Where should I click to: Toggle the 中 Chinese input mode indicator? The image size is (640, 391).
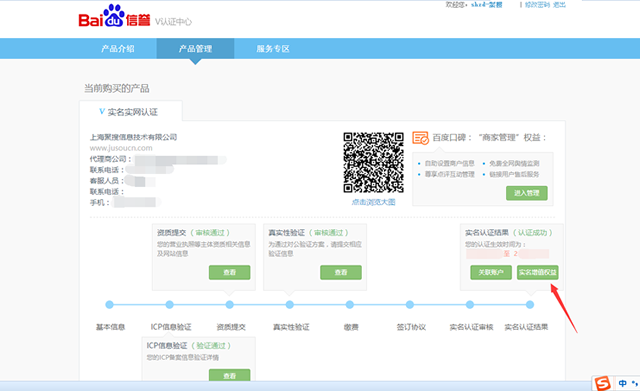(622, 383)
